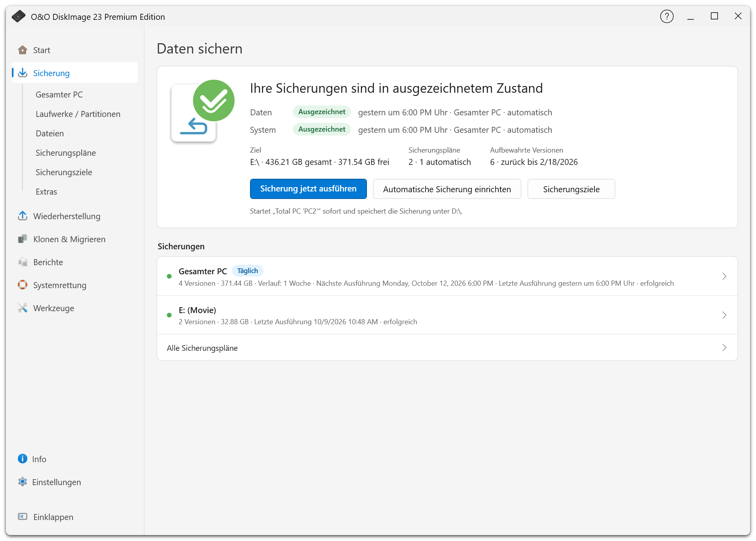Minimize the DiskImage window
Image resolution: width=756 pixels, height=541 pixels.
691,17
